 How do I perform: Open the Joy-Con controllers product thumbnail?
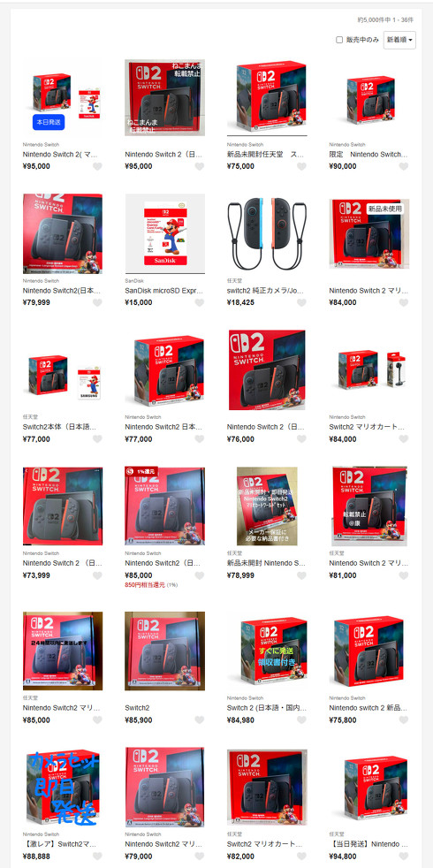point(267,233)
